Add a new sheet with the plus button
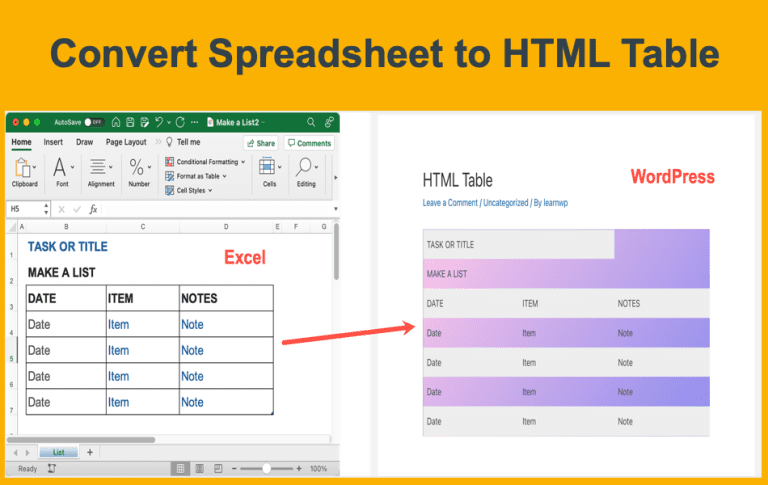The width and height of the screenshot is (768, 485). click(x=90, y=452)
